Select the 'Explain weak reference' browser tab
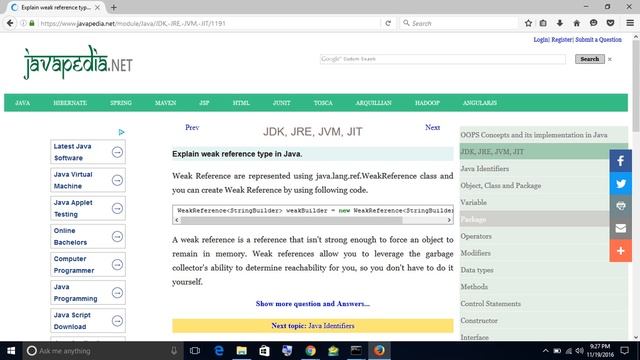Image resolution: width=640 pixels, height=360 pixels. click(55, 7)
